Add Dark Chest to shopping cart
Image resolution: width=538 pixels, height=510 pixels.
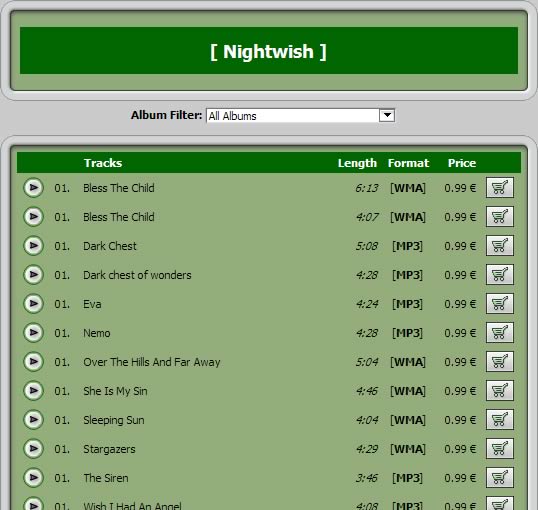pyautogui.click(x=500, y=245)
